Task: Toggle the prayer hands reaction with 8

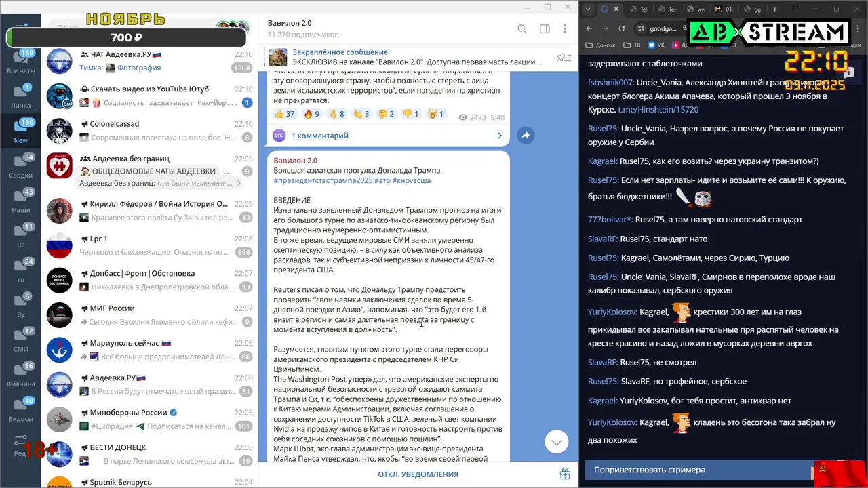Action: tap(337, 115)
